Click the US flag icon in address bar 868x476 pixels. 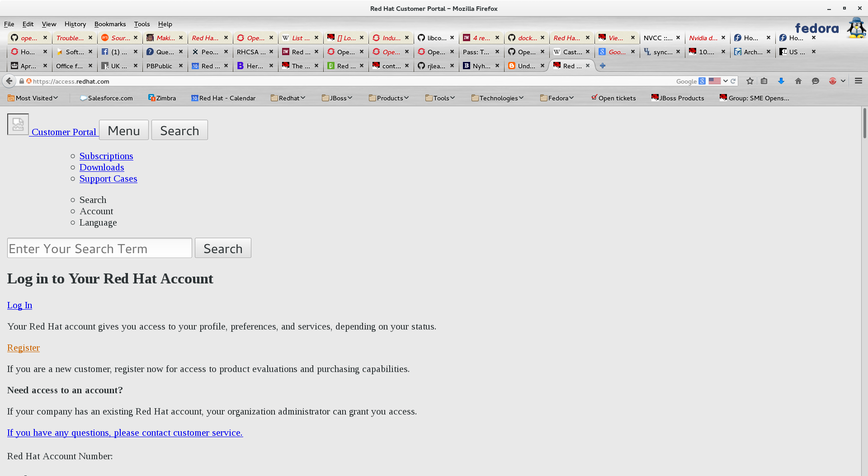click(715, 81)
